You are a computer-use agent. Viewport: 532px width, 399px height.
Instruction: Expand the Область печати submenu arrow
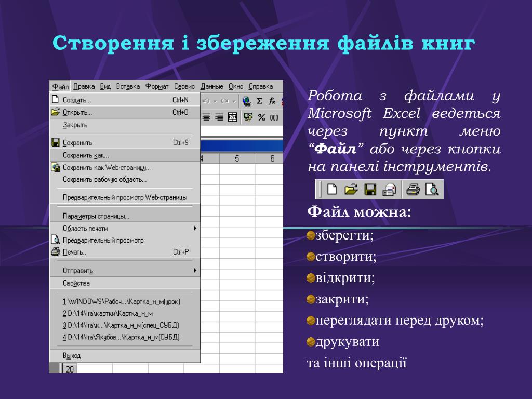pos(195,229)
